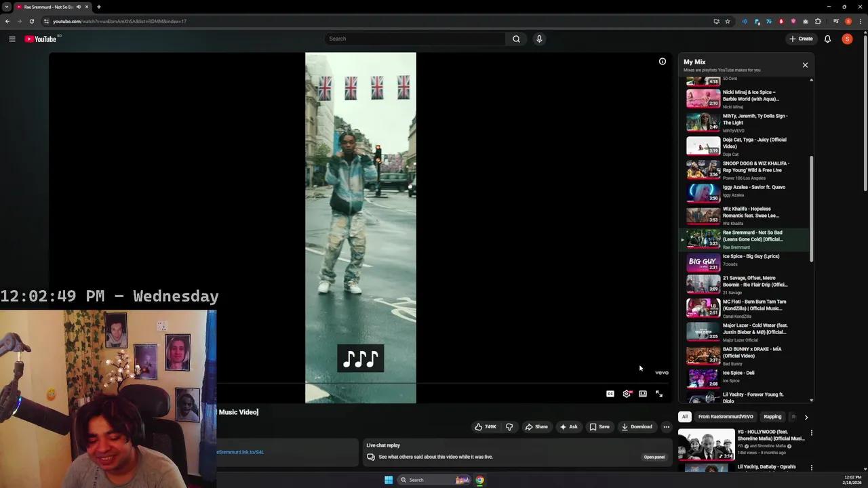868x488 pixels.
Task: Select the current Rae Sremmurd - Not So Bad entry
Action: (744, 239)
